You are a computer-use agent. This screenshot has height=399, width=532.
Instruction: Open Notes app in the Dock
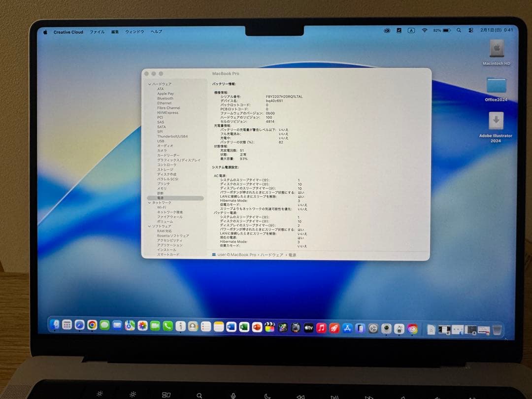coord(219,327)
